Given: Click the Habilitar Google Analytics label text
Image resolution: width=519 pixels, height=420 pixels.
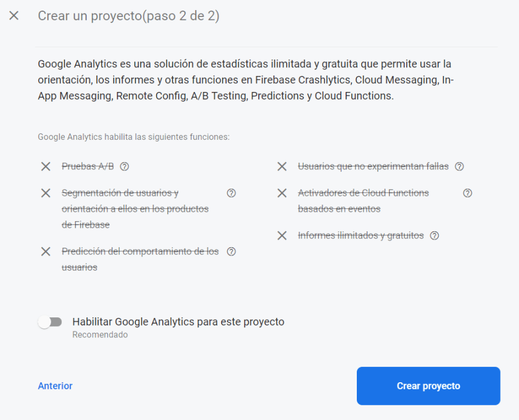Looking at the screenshot, I should click(x=178, y=322).
